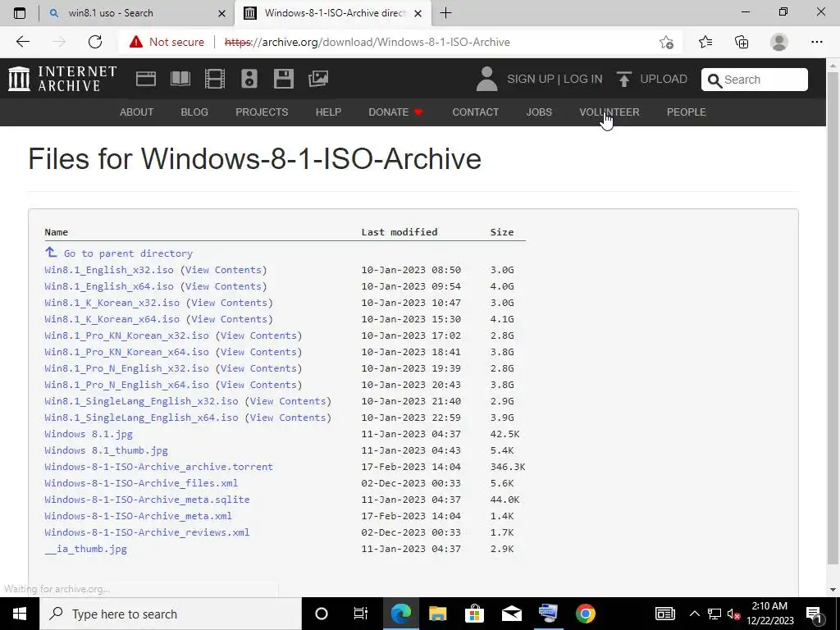The width and height of the screenshot is (840, 630).
Task: Open the Audio speaker icon
Action: tap(249, 79)
